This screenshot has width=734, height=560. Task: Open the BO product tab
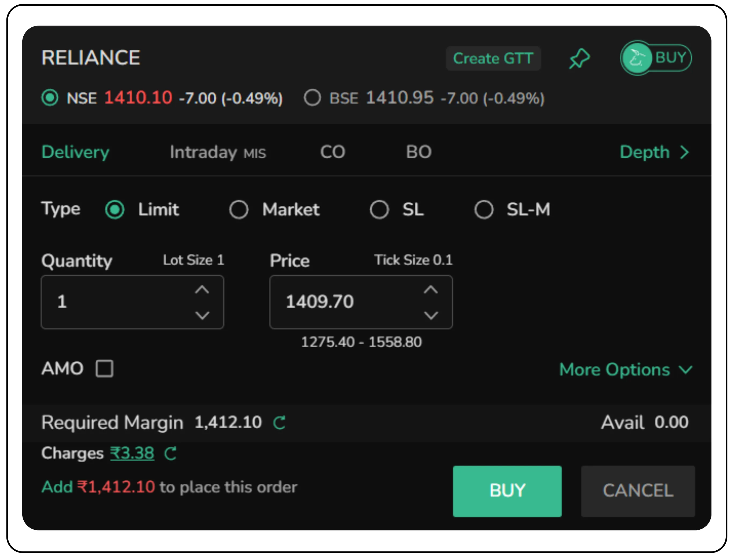point(419,152)
